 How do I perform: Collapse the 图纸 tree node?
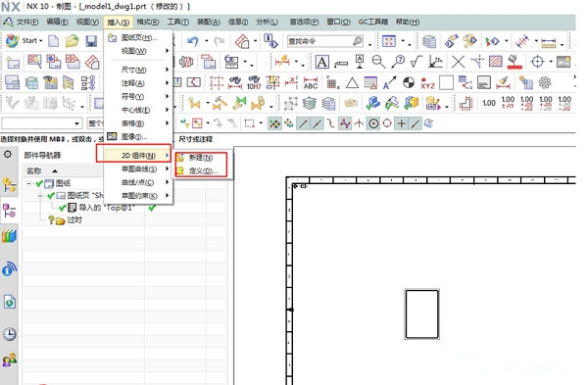tap(28, 183)
